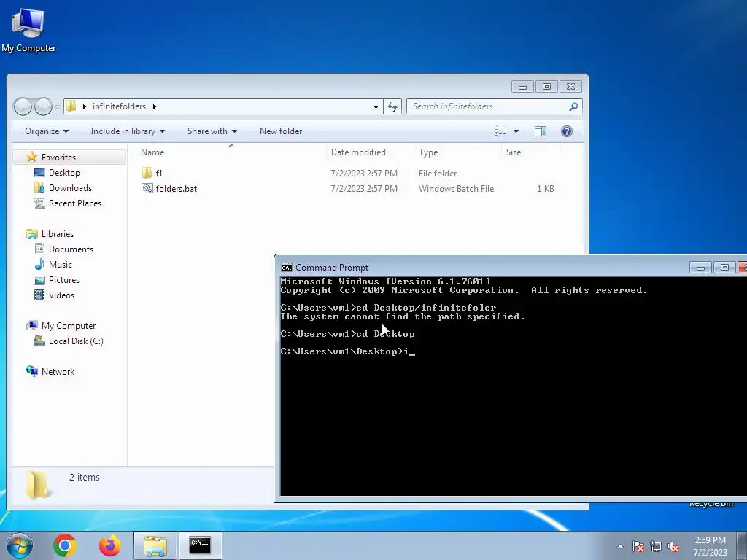Sort by Size column header
The height and width of the screenshot is (560, 747).
530,152
